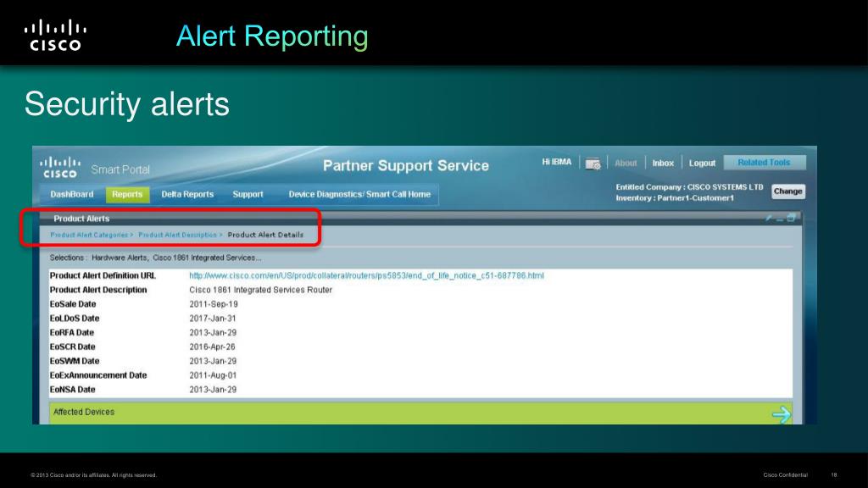Click EoLDoS Date value 2017-Jan-31

pos(213,319)
